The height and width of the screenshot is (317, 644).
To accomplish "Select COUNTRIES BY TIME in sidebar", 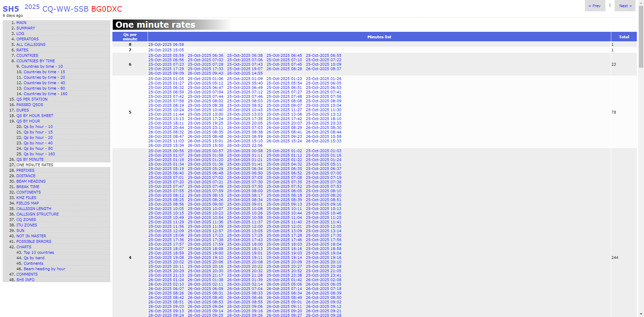I will tap(36, 61).
